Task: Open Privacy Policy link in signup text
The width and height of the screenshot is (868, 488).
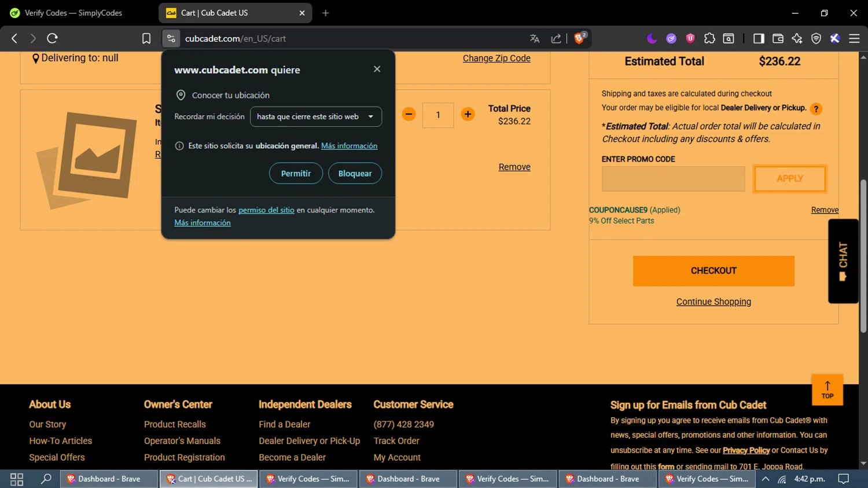Action: click(746, 450)
